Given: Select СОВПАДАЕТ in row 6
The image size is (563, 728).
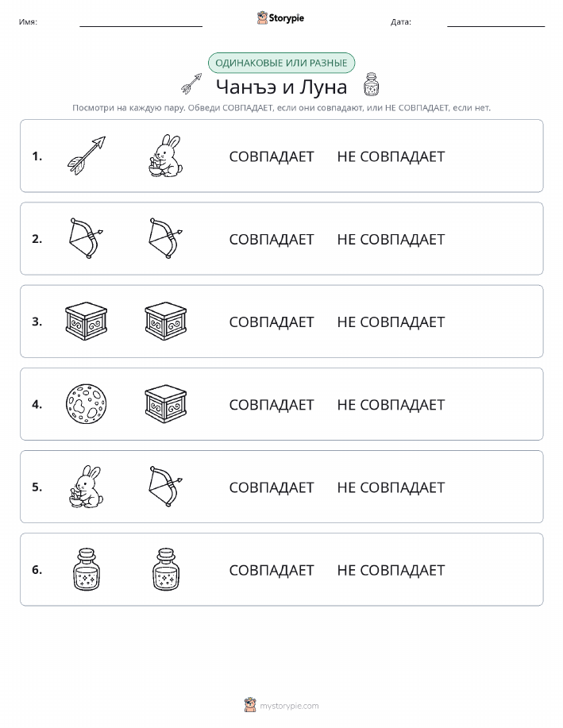Looking at the screenshot, I should 272,570.
